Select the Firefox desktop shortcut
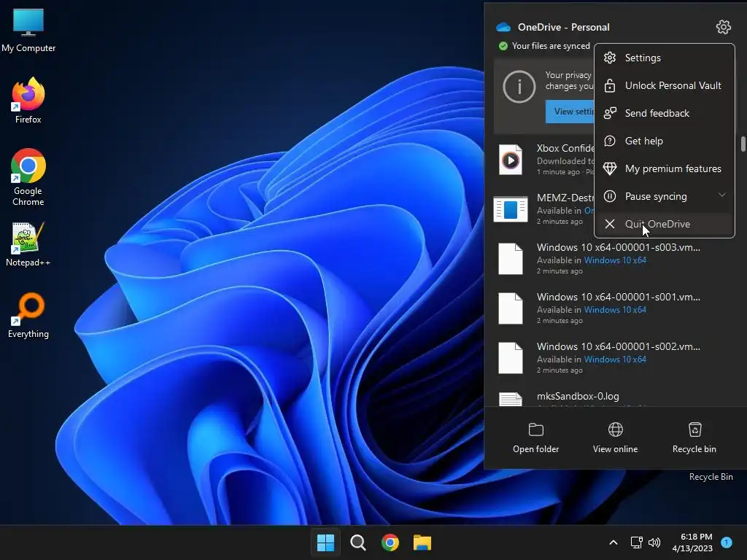This screenshot has height=560, width=747. tap(28, 101)
